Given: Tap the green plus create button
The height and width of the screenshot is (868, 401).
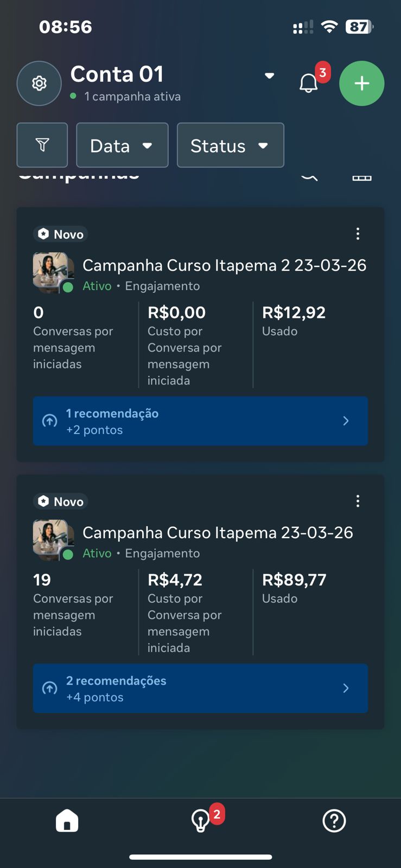Looking at the screenshot, I should 361,84.
